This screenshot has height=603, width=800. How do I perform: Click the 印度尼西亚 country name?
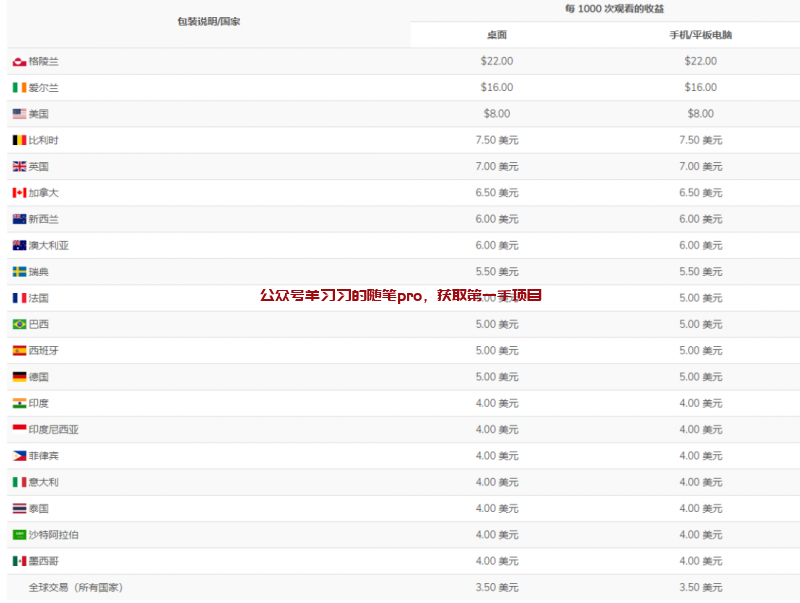click(53, 430)
